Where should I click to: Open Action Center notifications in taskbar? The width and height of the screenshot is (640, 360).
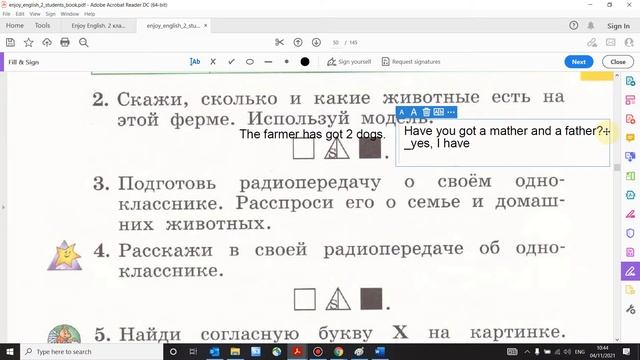pyautogui.click(x=627, y=351)
